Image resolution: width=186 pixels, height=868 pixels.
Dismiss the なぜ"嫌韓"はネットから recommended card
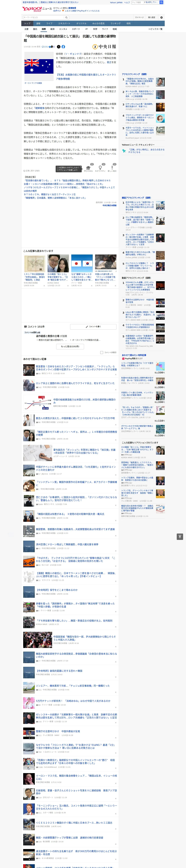coord(92,286)
